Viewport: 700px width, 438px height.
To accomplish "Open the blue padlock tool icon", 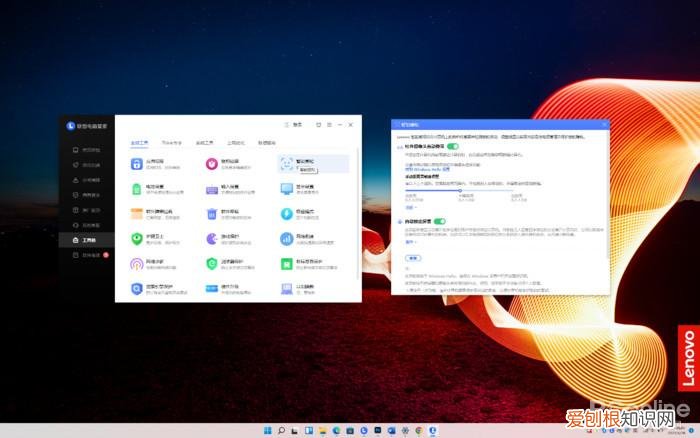I will tap(137, 162).
